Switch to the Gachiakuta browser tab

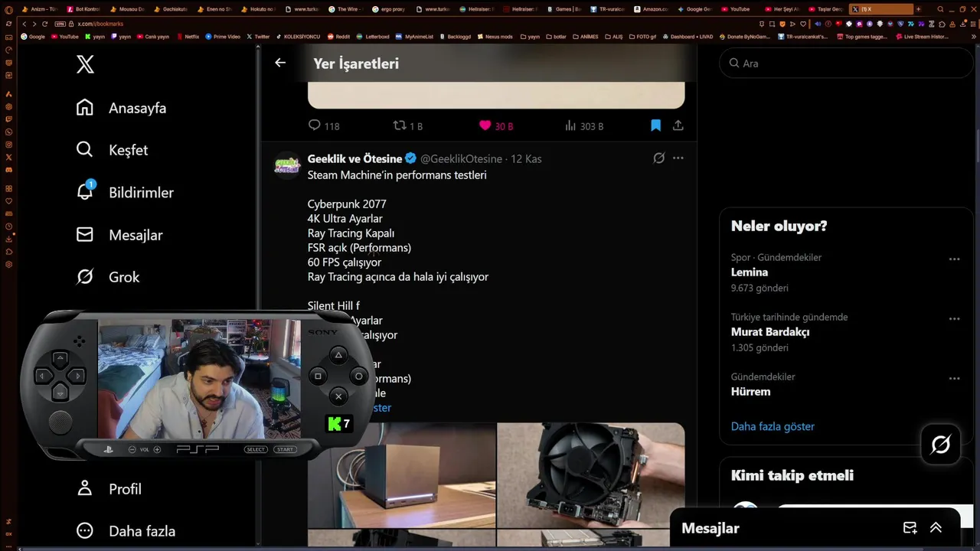coord(170,9)
